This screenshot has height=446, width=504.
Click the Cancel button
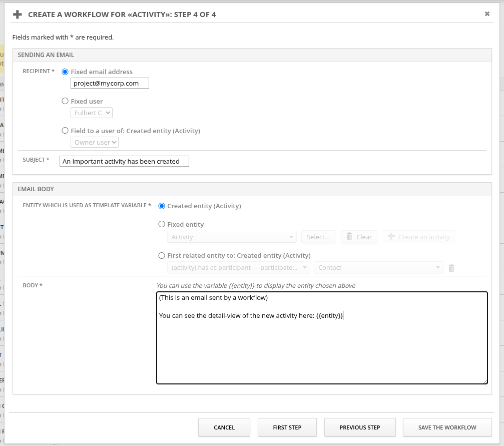[x=224, y=427]
